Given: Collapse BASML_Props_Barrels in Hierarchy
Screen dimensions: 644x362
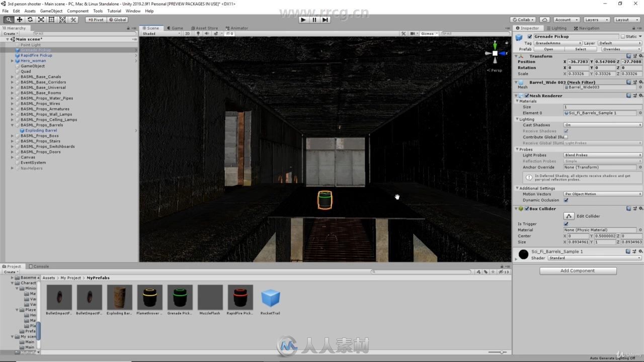Looking at the screenshot, I should [12, 125].
